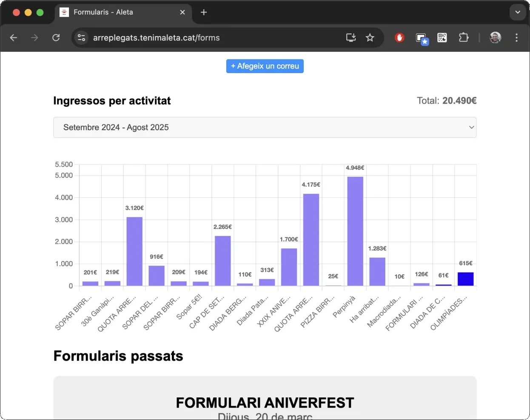Open a new browser tab
The width and height of the screenshot is (530, 420).
(204, 12)
